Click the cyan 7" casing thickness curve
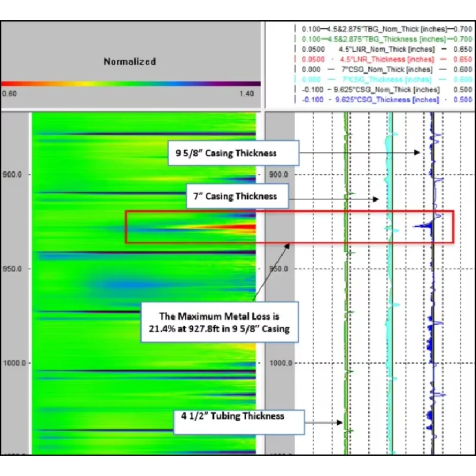 pos(390,282)
